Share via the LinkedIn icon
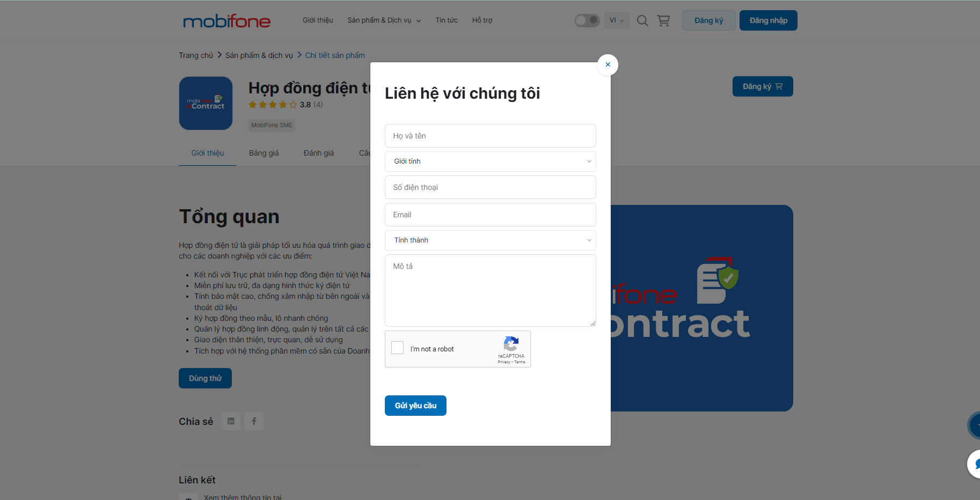This screenshot has width=980, height=500. (x=231, y=421)
